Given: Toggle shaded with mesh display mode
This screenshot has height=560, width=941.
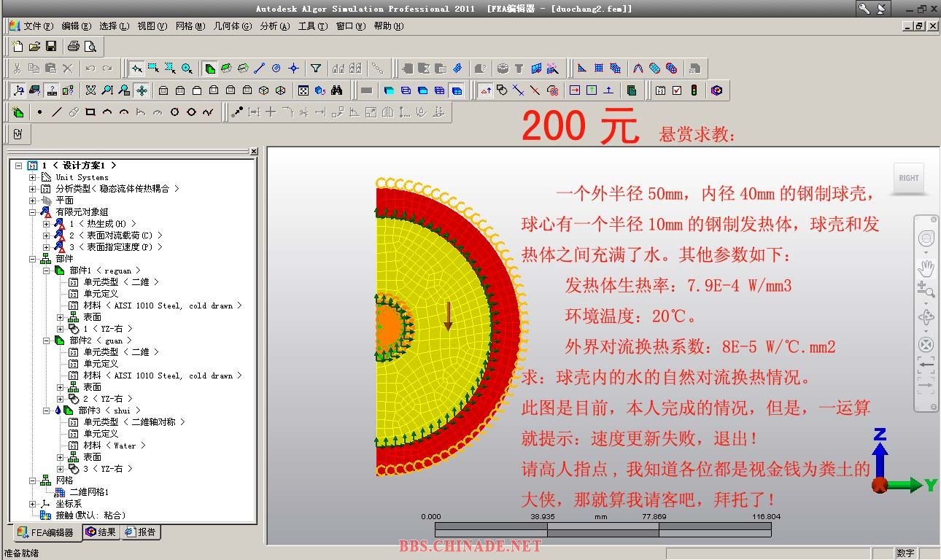Looking at the screenshot, I should tap(457, 90).
